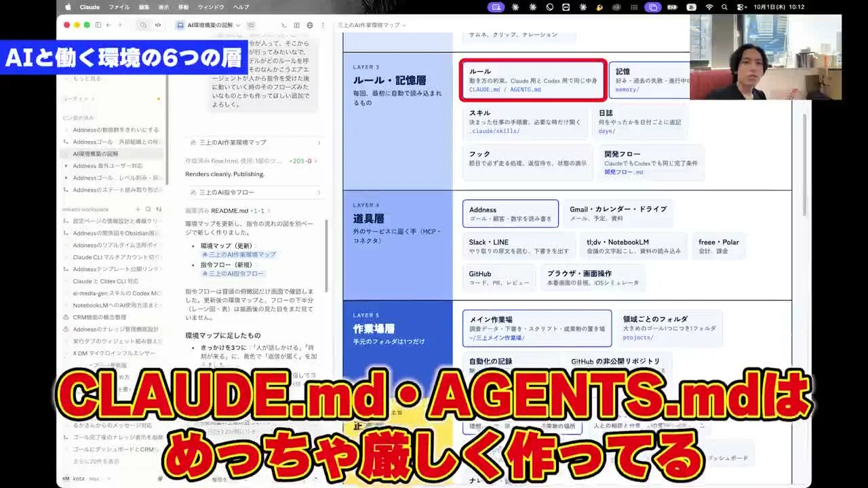This screenshot has height=488, width=868.
Task: Open the Wi-Fi status menu
Action: [x=709, y=7]
